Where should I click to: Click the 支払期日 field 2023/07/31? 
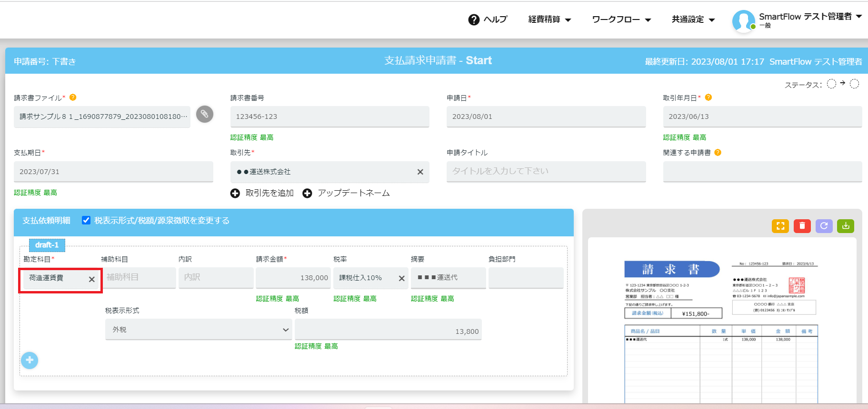[x=113, y=172]
